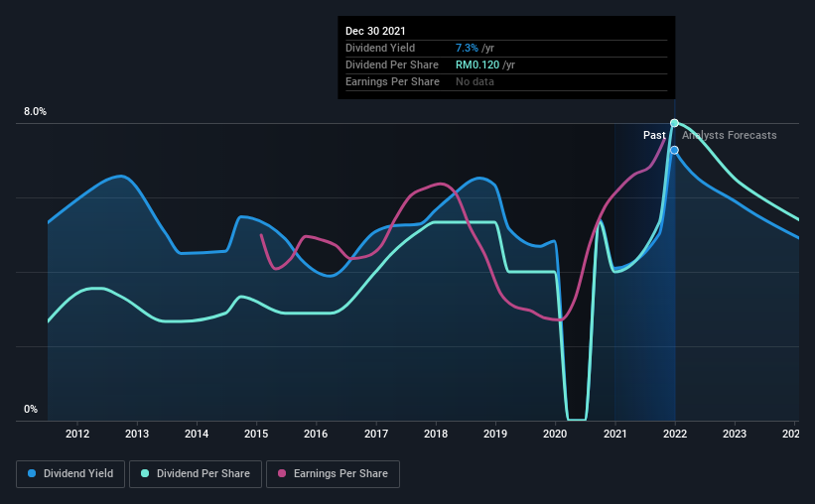
Task: Click the 2017 x-axis label
Action: [x=376, y=434]
